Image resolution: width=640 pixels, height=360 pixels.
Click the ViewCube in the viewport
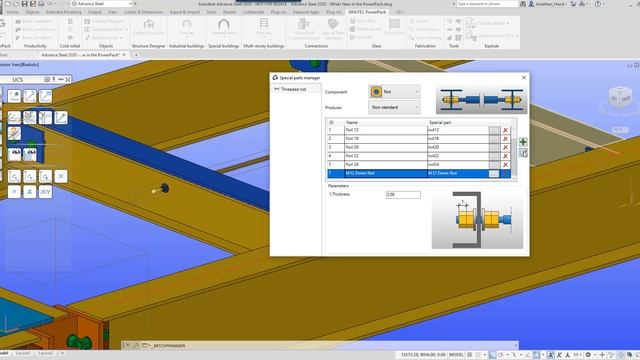(620, 98)
